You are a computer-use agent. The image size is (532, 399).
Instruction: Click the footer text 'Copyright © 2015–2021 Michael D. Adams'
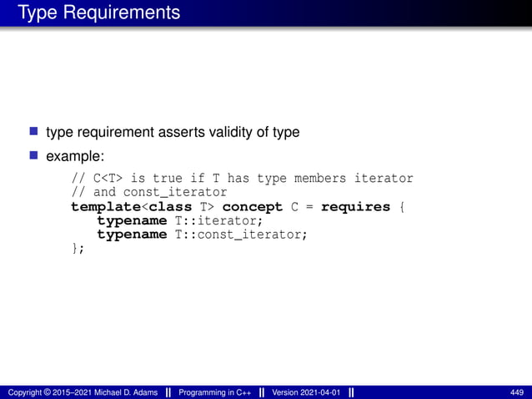point(83,392)
